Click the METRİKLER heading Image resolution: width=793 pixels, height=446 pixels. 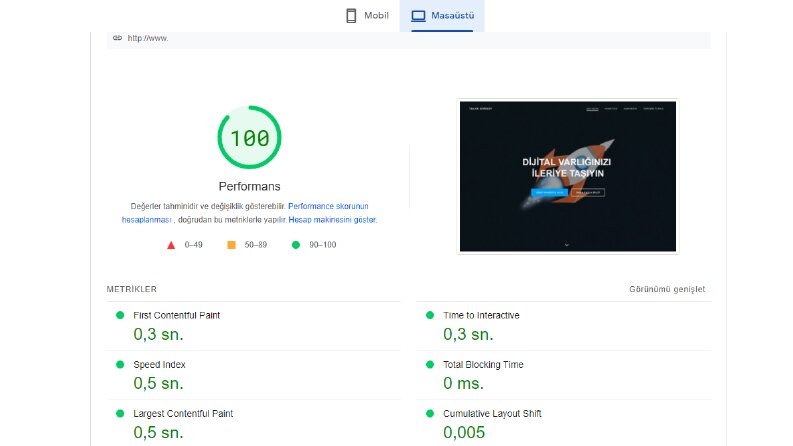131,289
